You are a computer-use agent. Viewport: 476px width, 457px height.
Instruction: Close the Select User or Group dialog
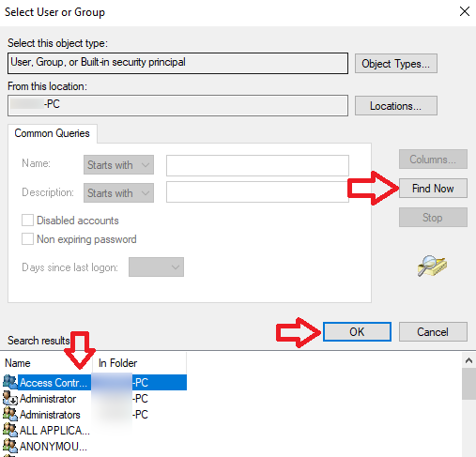point(465,11)
